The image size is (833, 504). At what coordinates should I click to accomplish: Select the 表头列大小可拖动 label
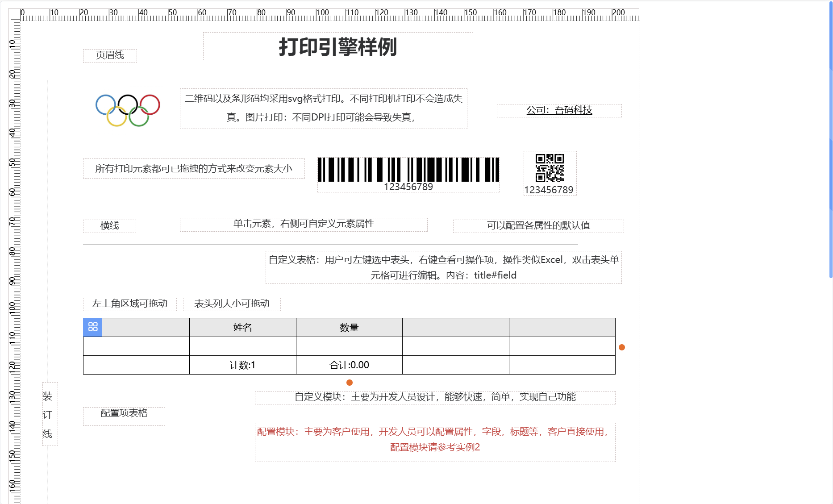pos(232,304)
